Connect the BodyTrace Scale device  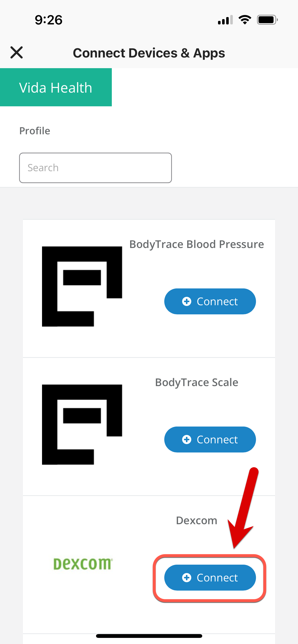pyautogui.click(x=210, y=440)
